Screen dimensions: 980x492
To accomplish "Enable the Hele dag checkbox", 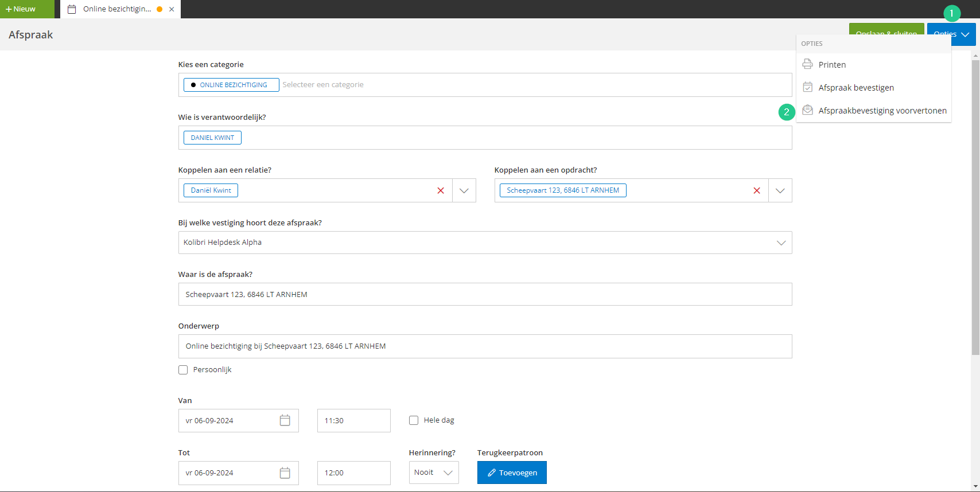I will (414, 420).
